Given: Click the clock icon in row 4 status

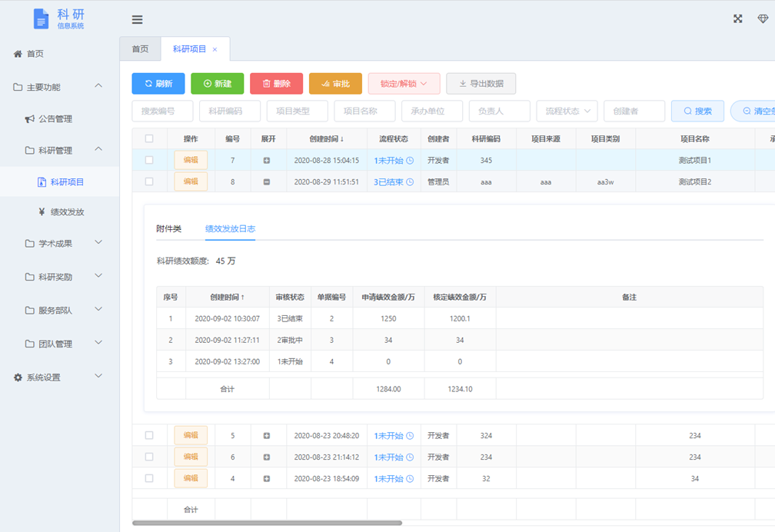Looking at the screenshot, I should [410, 479].
